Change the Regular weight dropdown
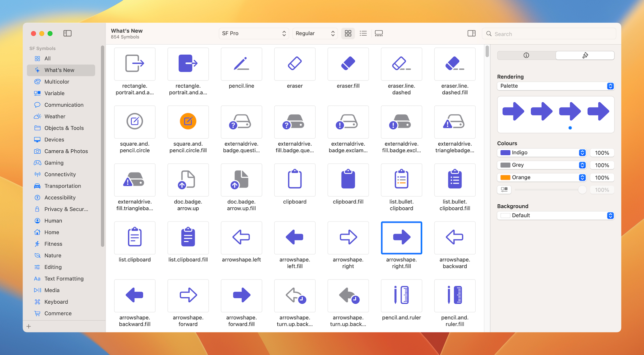 (315, 33)
